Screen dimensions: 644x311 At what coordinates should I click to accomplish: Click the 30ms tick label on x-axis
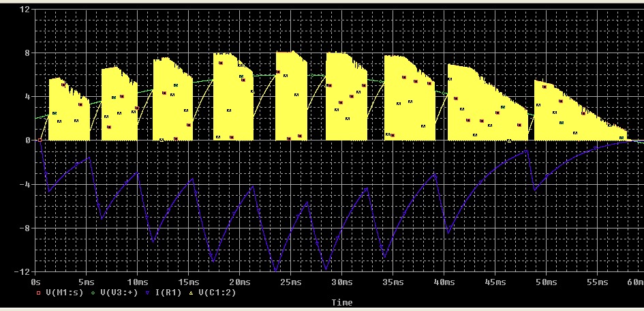coord(341,282)
